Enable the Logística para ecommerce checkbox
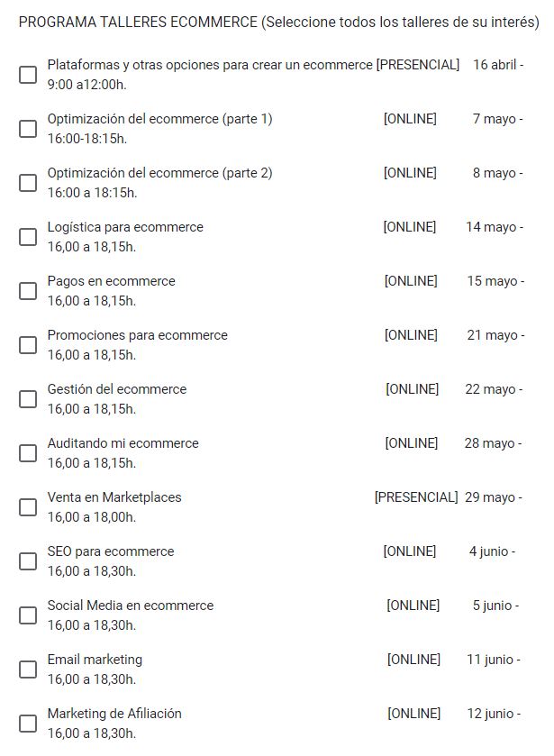The image size is (554, 756). pyautogui.click(x=28, y=237)
